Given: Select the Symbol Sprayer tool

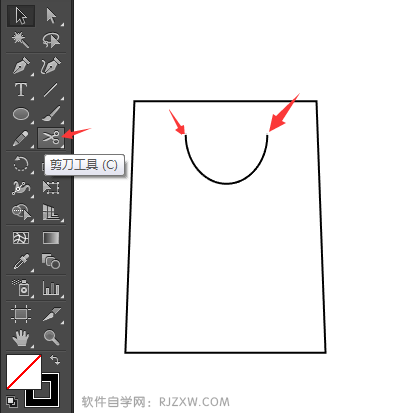Looking at the screenshot, I should pos(21,288).
